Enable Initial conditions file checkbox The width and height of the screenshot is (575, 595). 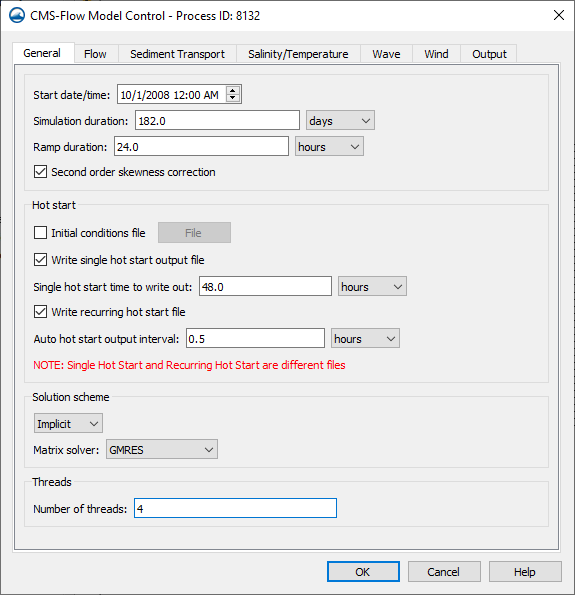[41, 233]
